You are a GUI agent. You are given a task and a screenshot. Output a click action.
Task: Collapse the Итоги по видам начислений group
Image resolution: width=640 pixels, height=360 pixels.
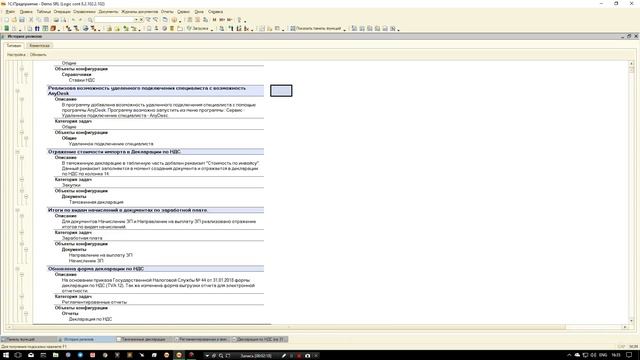click(x=17, y=210)
